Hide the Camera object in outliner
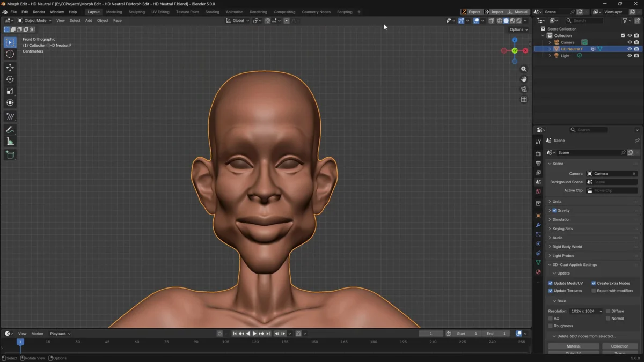Viewport: 644px width, 362px height. tap(630, 42)
